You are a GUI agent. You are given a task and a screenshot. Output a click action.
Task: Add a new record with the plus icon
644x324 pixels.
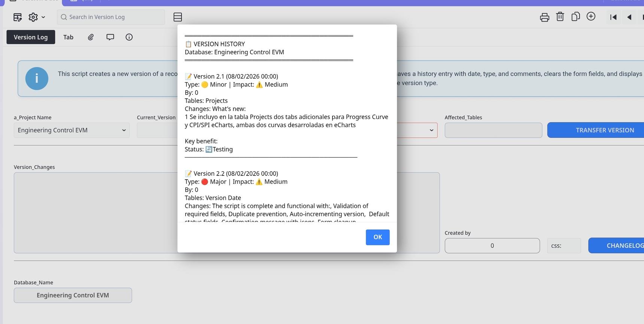(591, 16)
